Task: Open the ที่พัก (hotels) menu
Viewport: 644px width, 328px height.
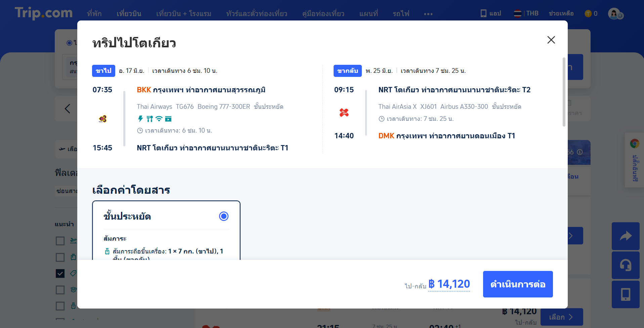Action: point(94,13)
